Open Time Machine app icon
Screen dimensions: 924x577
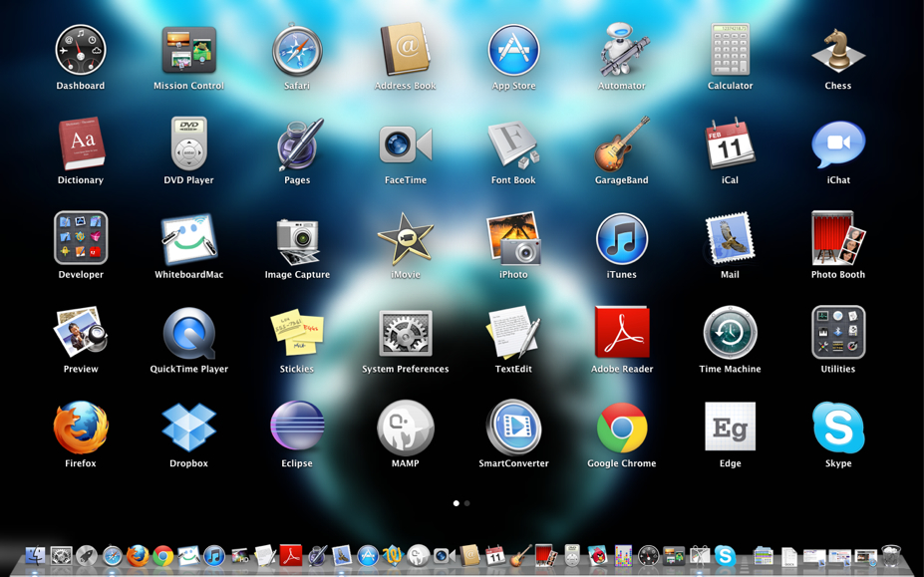pos(730,333)
